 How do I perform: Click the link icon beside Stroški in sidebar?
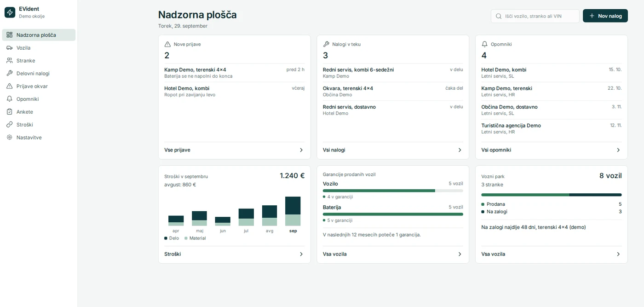pyautogui.click(x=9, y=125)
